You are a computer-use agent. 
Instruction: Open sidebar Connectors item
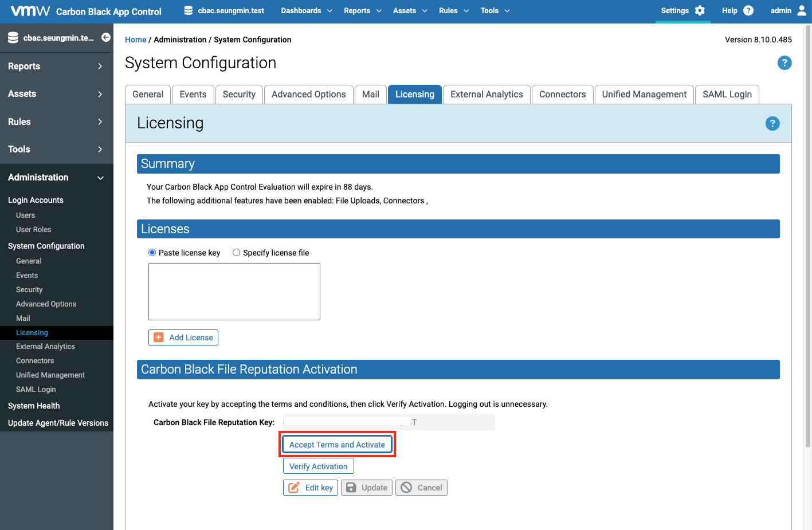[x=35, y=361]
